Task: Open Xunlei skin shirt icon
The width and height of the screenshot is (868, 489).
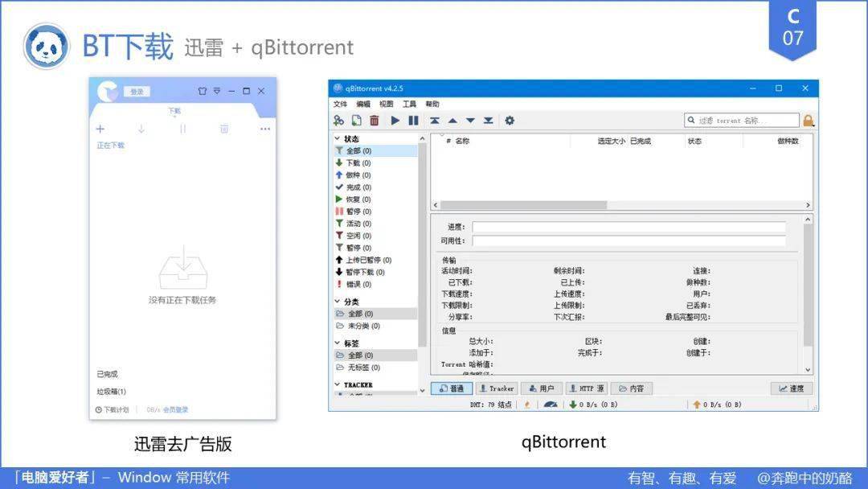Action: [202, 91]
